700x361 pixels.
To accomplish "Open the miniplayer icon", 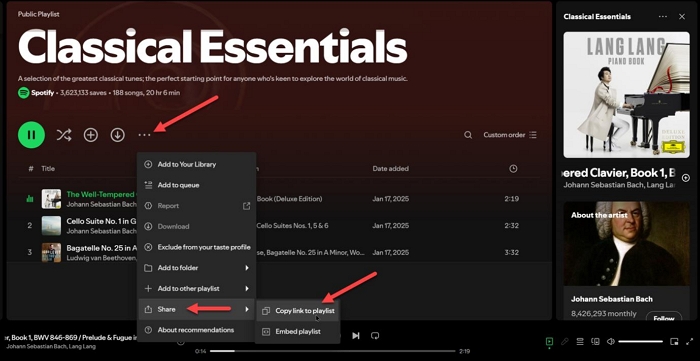I will [x=674, y=341].
